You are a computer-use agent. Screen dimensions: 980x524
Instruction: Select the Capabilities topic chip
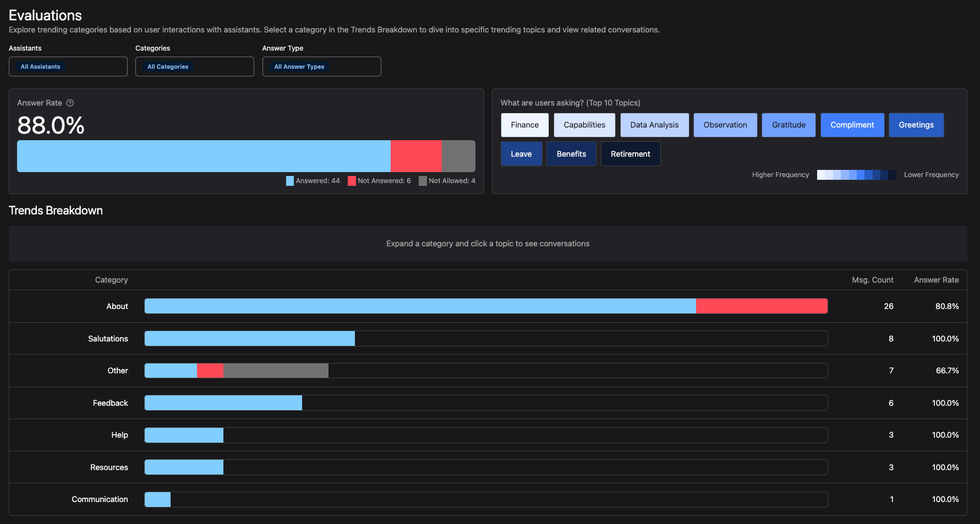coord(584,125)
